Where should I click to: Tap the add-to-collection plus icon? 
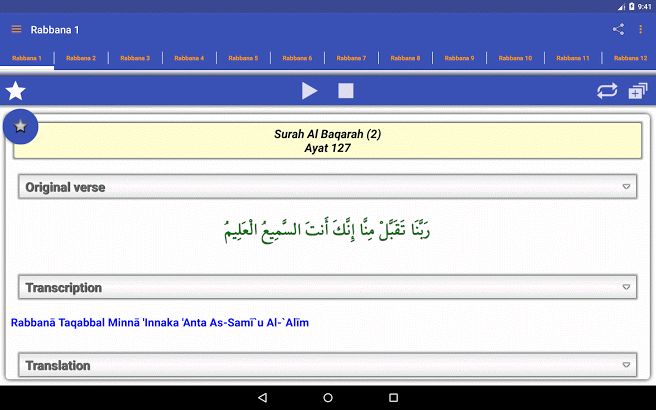(637, 91)
